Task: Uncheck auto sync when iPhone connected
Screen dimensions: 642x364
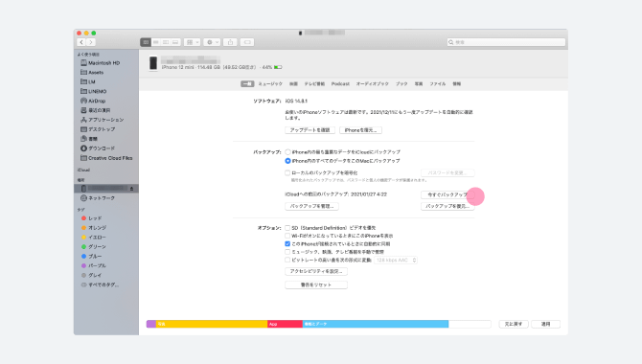Action: (287, 244)
